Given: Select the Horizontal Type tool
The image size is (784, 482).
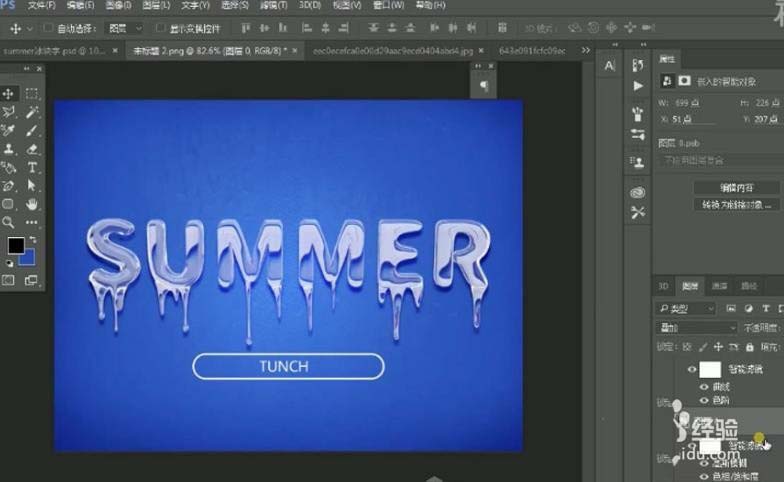Looking at the screenshot, I should [x=32, y=168].
